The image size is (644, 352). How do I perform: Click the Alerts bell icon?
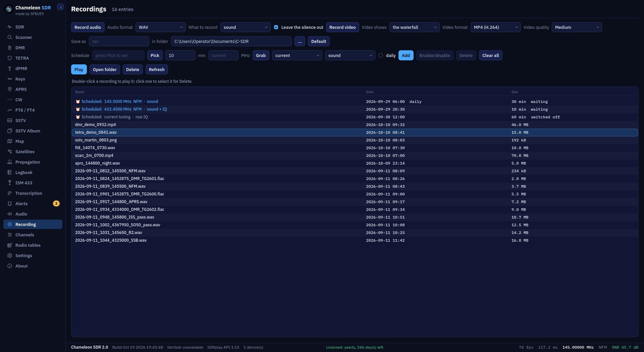point(10,204)
